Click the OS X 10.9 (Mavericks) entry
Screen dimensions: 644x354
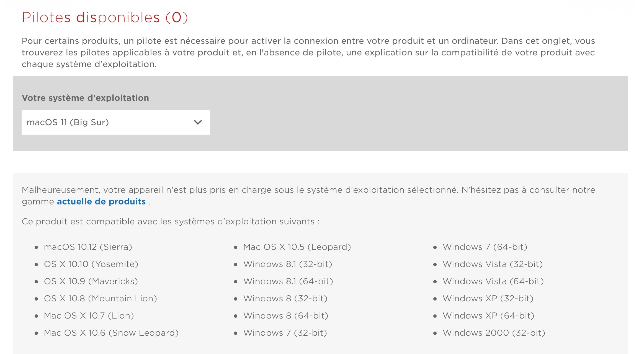91,281
